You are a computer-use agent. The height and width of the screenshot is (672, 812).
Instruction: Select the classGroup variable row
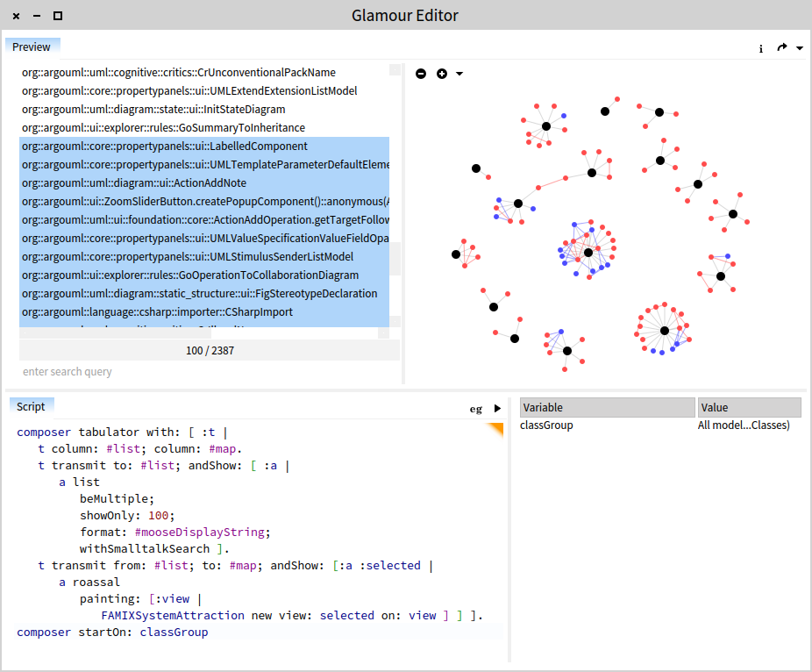click(659, 425)
